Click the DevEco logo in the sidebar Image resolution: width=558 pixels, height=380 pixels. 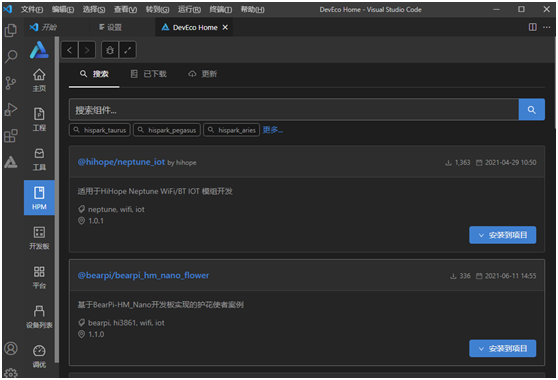click(39, 50)
